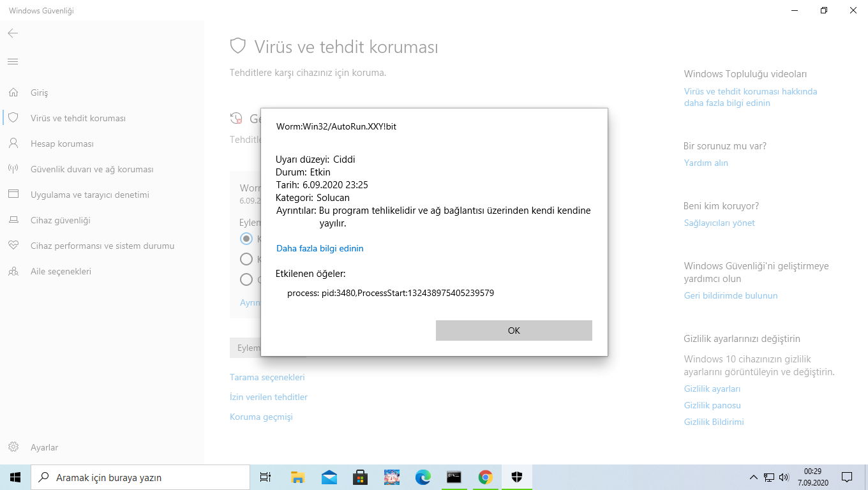Click the status value Etkin
This screenshot has width=868, height=490.
tap(320, 172)
